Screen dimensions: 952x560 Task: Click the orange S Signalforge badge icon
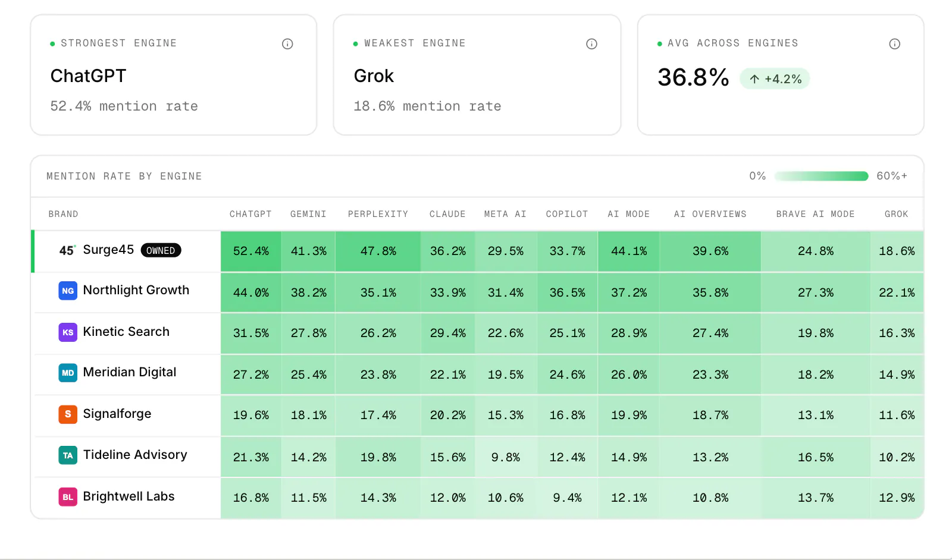click(68, 414)
